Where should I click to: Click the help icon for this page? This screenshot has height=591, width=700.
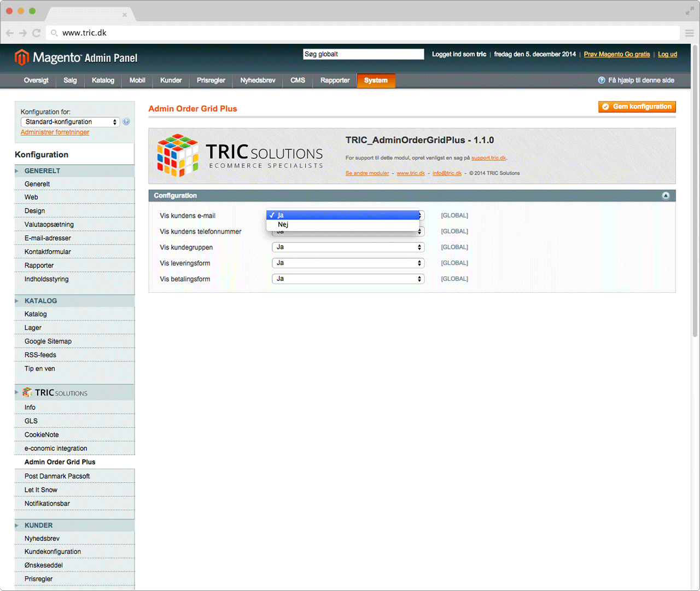coord(602,80)
